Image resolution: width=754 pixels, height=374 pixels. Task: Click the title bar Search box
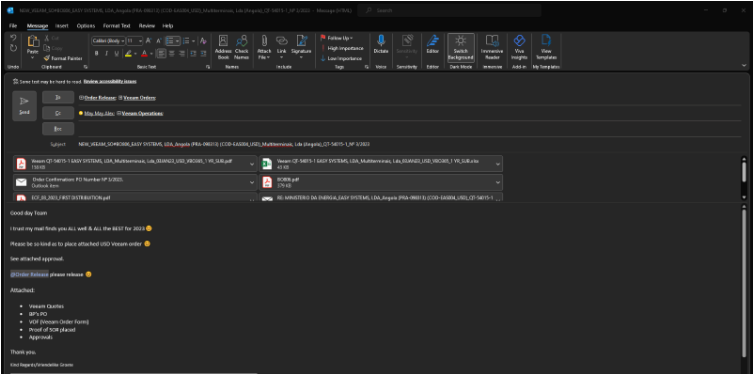(450, 10)
